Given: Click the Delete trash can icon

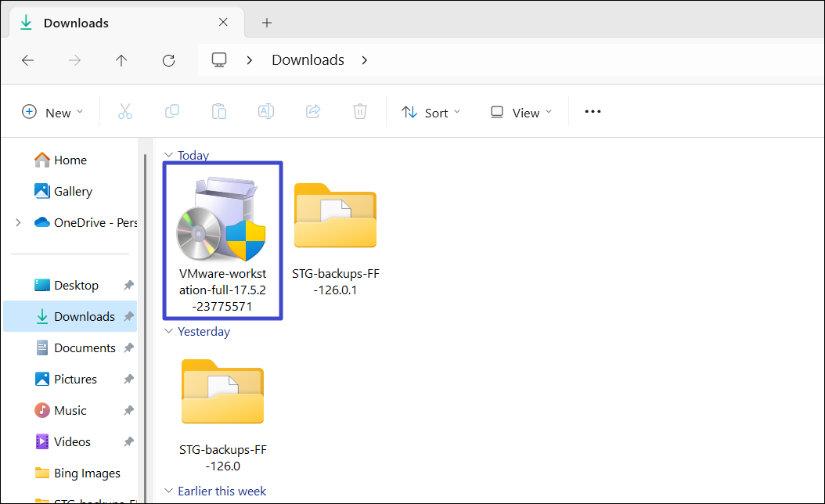Looking at the screenshot, I should click(x=360, y=112).
